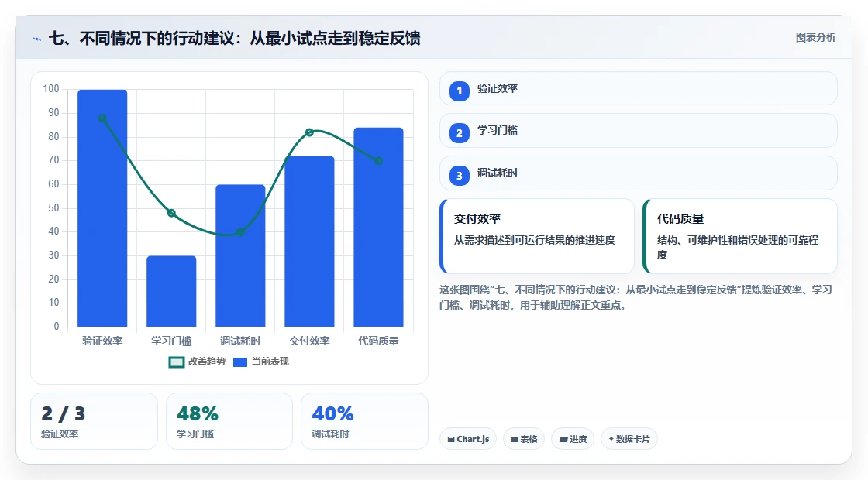
Task: Click the text 从需求描述到可运行结果的推进速度
Action: pyautogui.click(x=535, y=240)
